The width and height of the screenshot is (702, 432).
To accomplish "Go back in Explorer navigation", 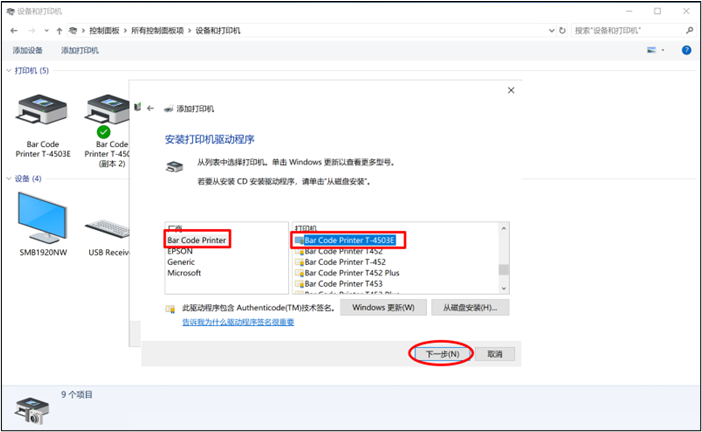I will [x=14, y=30].
